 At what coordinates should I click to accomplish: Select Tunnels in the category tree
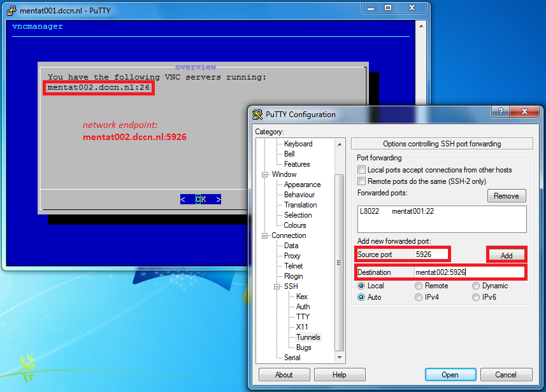coord(308,337)
